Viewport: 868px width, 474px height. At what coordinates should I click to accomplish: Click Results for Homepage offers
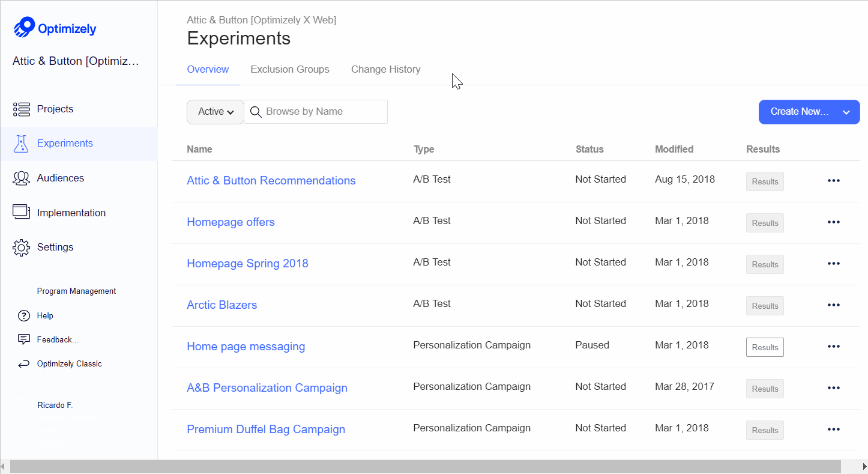(765, 223)
